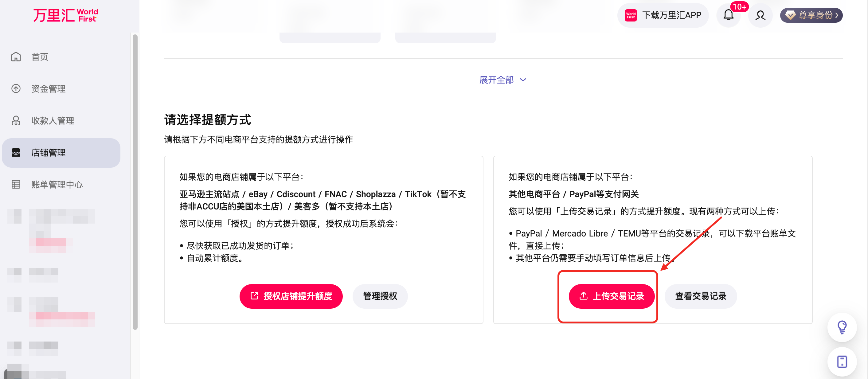The image size is (868, 379).
Task: Click 下载万里汇APP button
Action: [663, 15]
